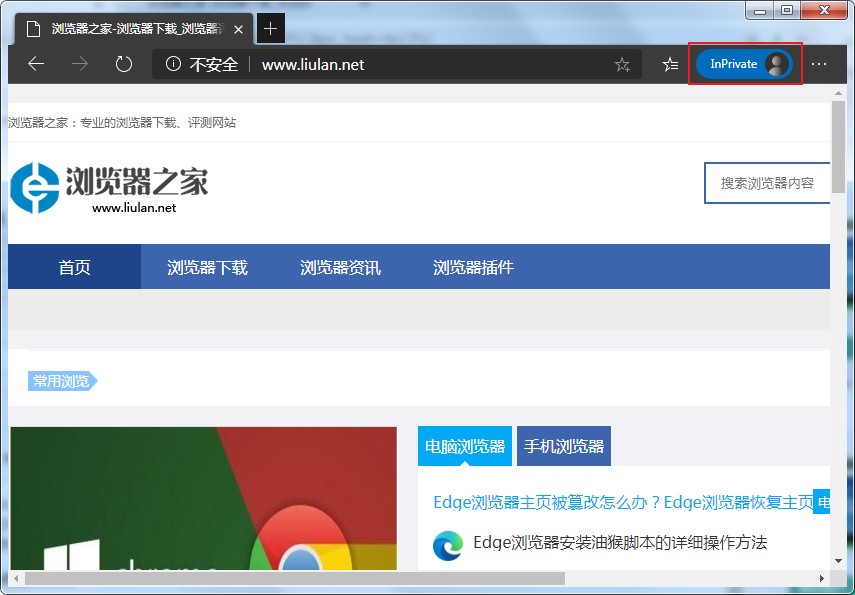This screenshot has height=595, width=855.
Task: Switch to the 手机浏览器 tab
Action: [563, 445]
